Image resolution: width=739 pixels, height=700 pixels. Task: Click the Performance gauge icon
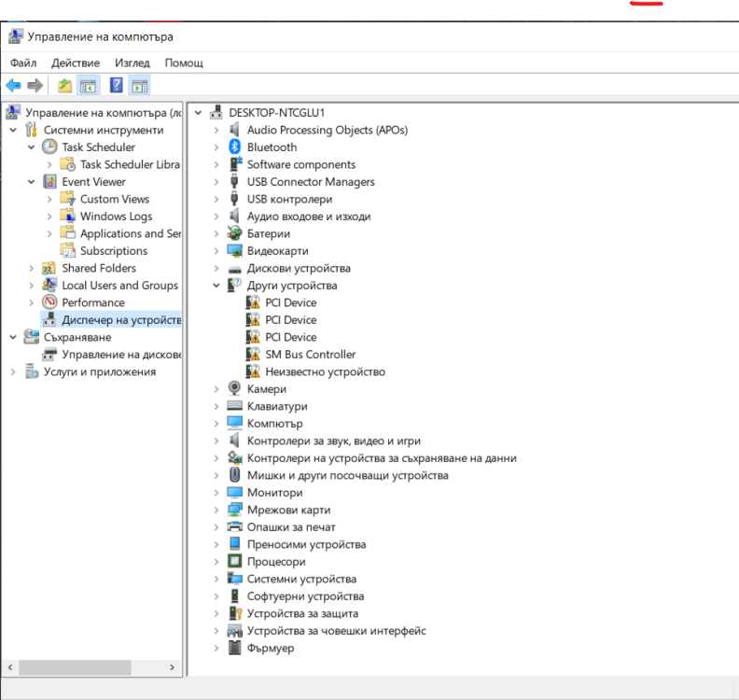point(49,302)
